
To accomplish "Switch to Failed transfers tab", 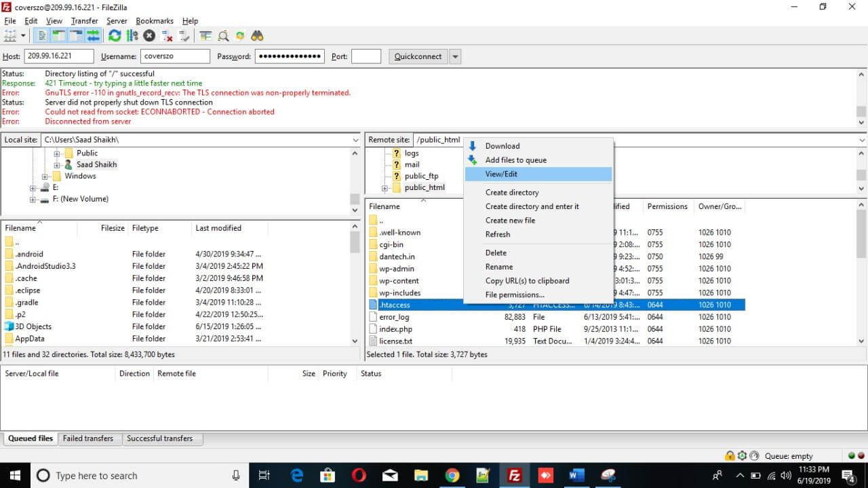I will [88, 438].
